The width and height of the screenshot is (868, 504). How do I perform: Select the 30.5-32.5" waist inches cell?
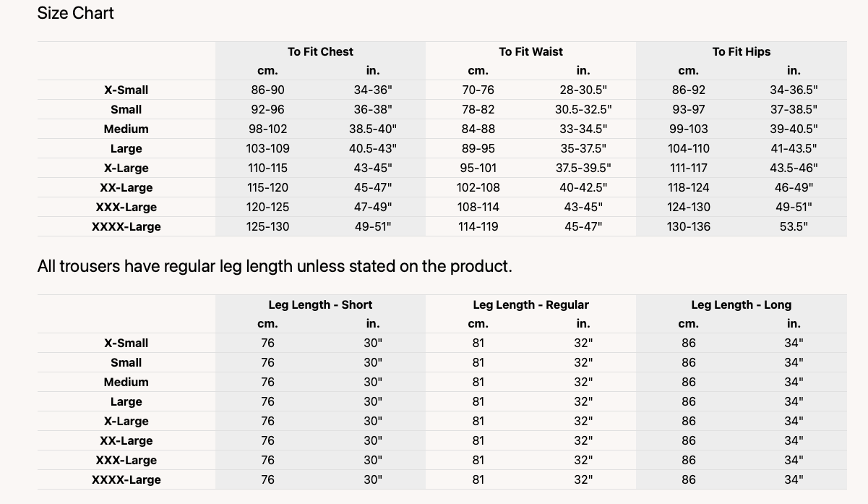[x=583, y=110]
